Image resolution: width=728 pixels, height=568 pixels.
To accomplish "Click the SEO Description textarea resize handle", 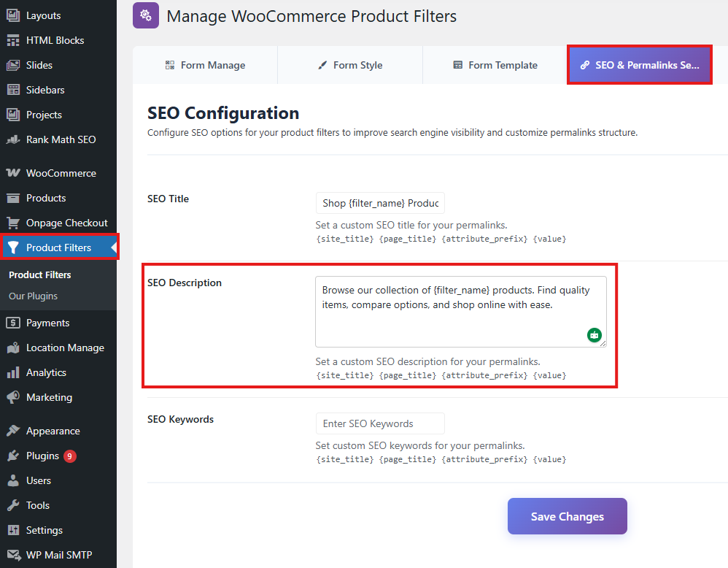I will (603, 343).
